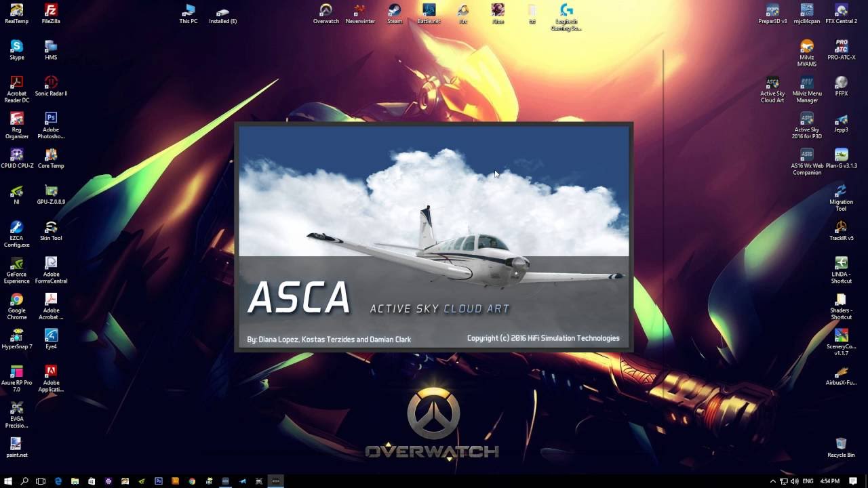Select the FileZilla desktop icon
Viewport: 868px width, 488px height.
pyautogui.click(x=51, y=14)
